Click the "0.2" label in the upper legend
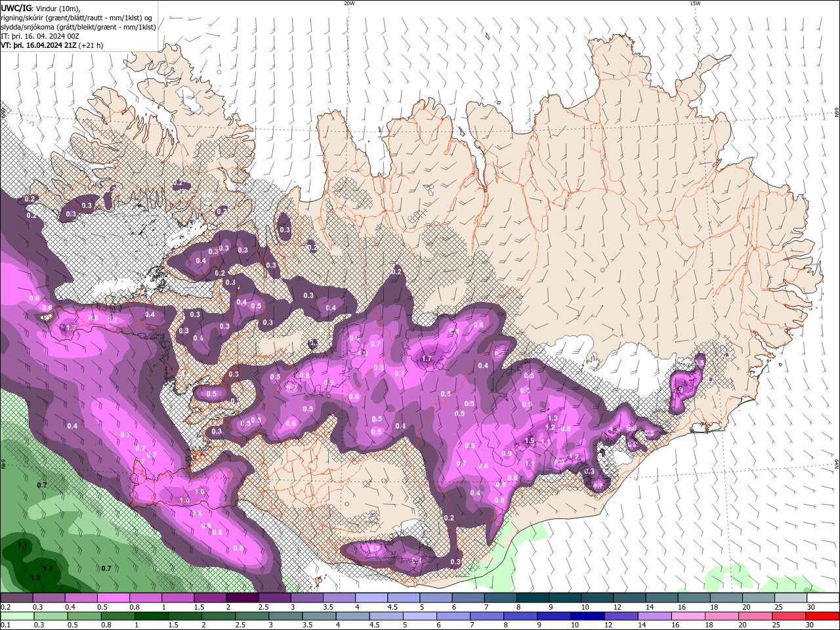The width and height of the screenshot is (840, 630). [6, 607]
